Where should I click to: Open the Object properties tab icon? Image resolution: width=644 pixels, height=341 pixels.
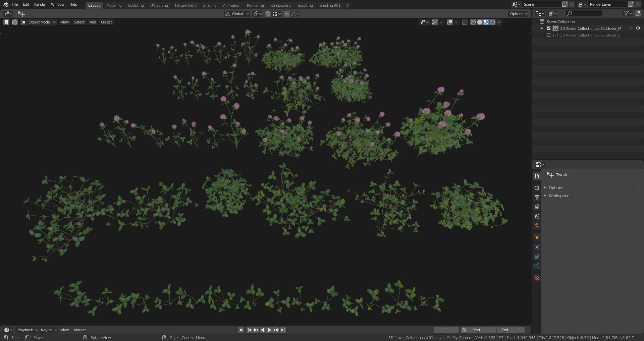(537, 238)
